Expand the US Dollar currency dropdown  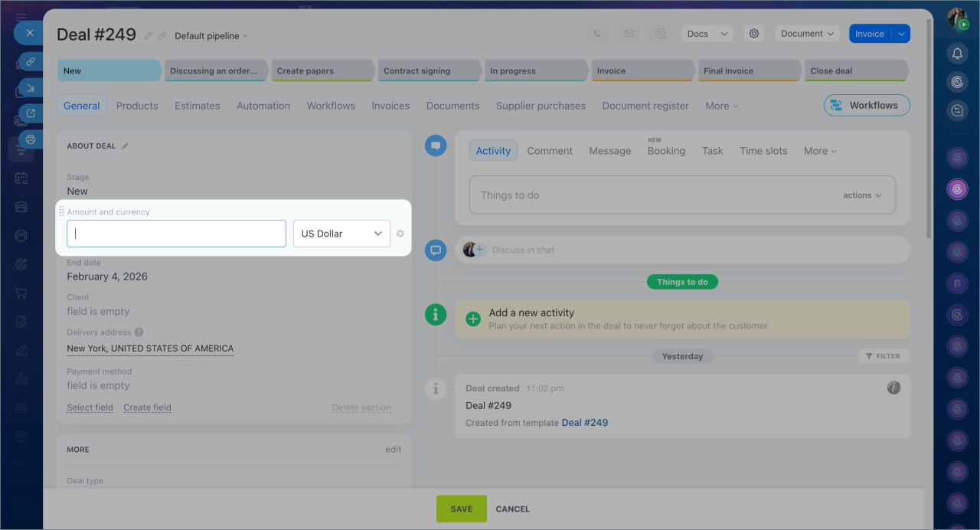pos(341,234)
